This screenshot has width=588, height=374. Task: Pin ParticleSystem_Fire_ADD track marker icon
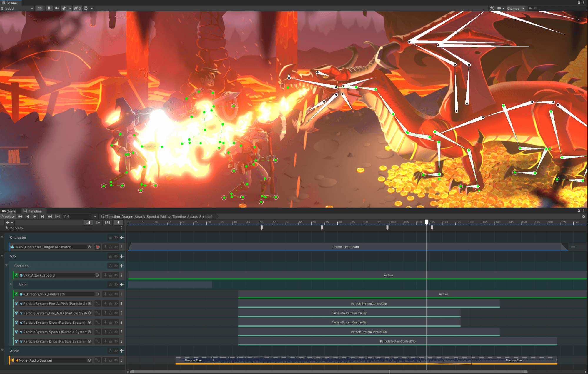[105, 313]
